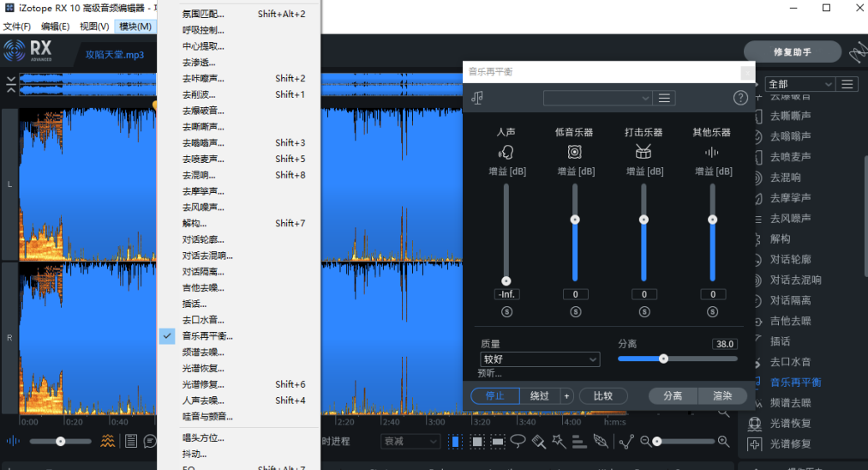Open module list options menu icon
868x470 pixels.
tap(847, 84)
